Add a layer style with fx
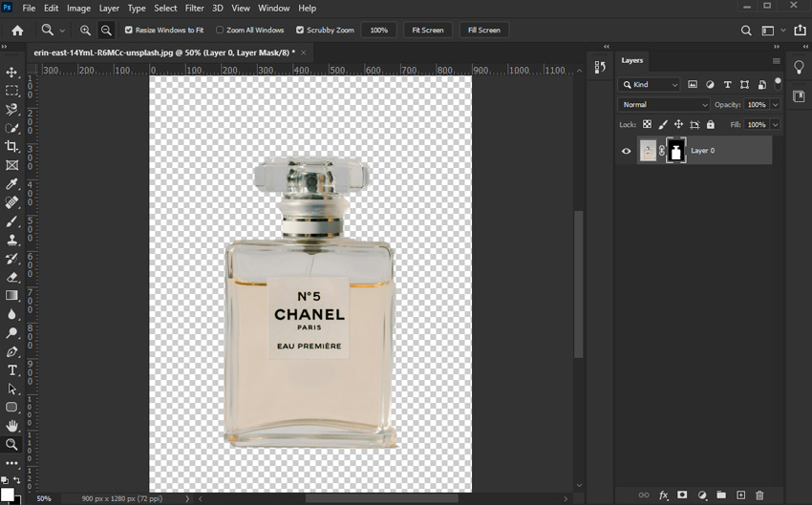This screenshot has height=505, width=812. (x=663, y=495)
